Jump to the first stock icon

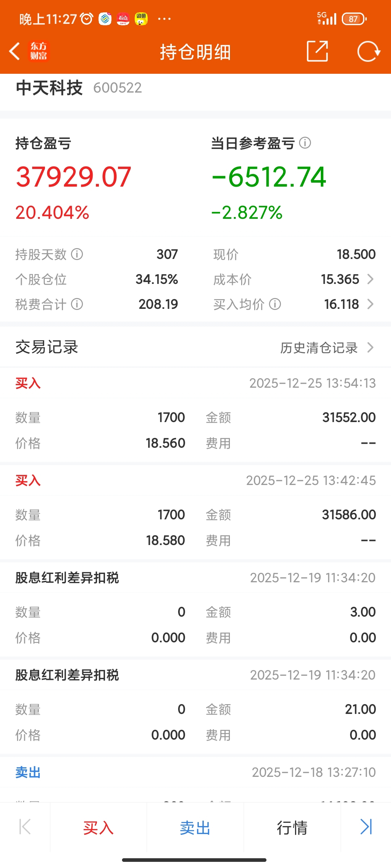click(x=25, y=827)
